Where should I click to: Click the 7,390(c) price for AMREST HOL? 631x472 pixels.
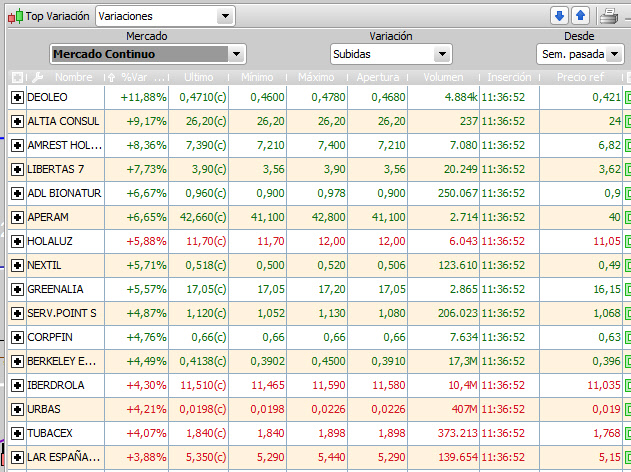[x=206, y=145]
